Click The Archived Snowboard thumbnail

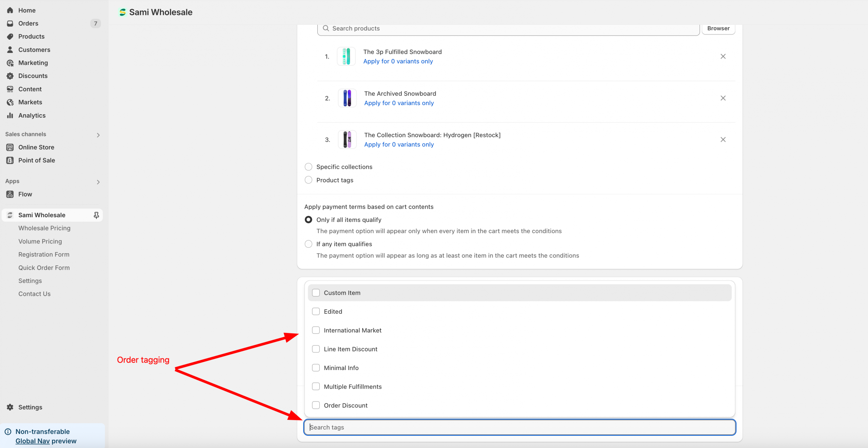click(347, 98)
